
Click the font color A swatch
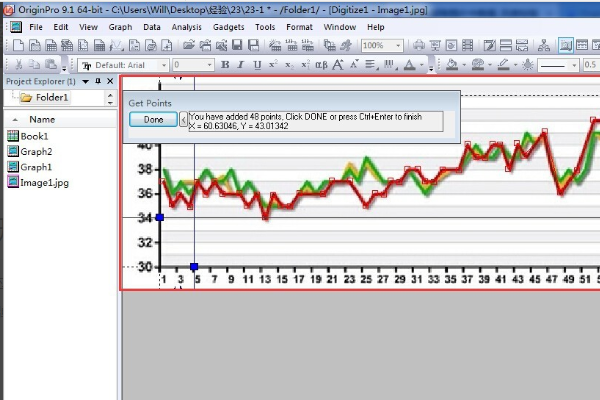click(409, 65)
